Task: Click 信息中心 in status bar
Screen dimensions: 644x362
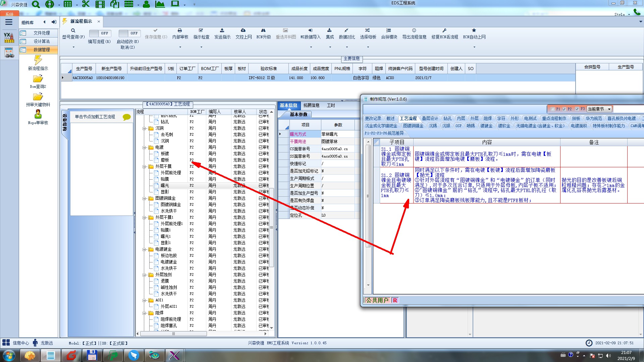Action: (x=15, y=343)
